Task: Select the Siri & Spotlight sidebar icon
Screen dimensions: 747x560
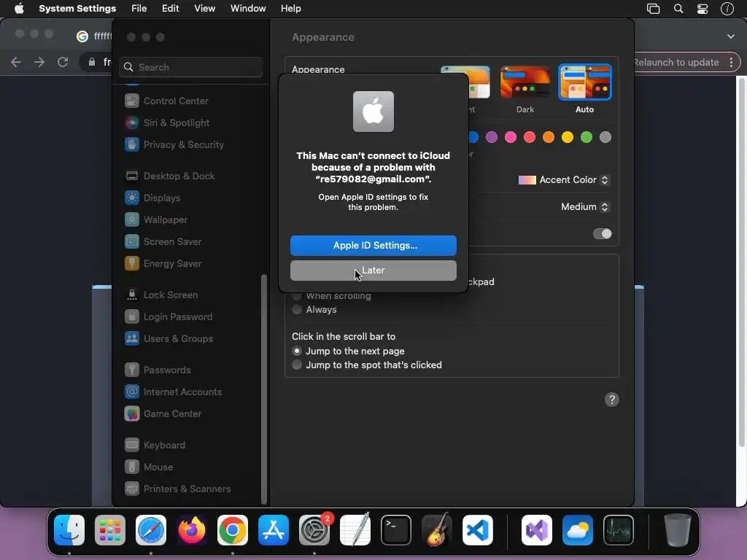Action: [x=132, y=122]
